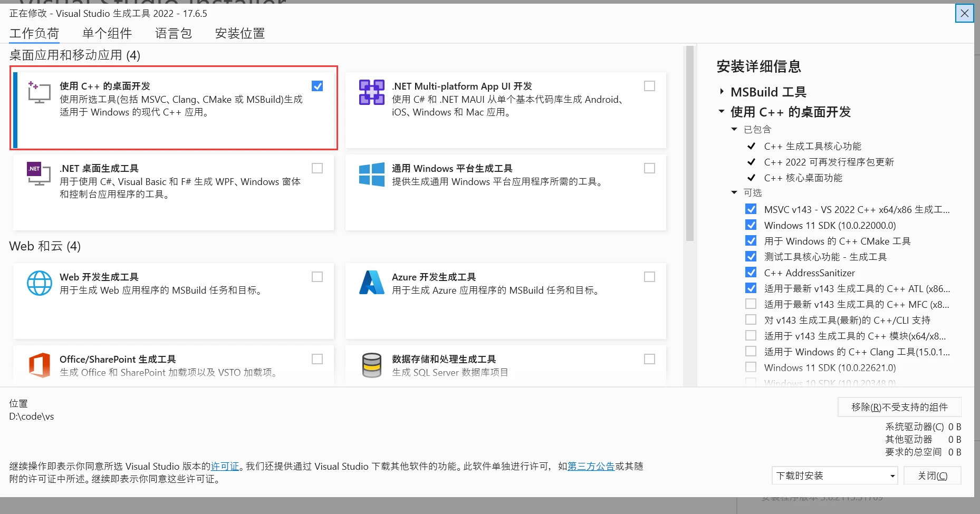Viewport: 980px width, 514px height.
Task: Collapse the 使用 C++ 的桌面开发 details section
Action: (x=722, y=112)
